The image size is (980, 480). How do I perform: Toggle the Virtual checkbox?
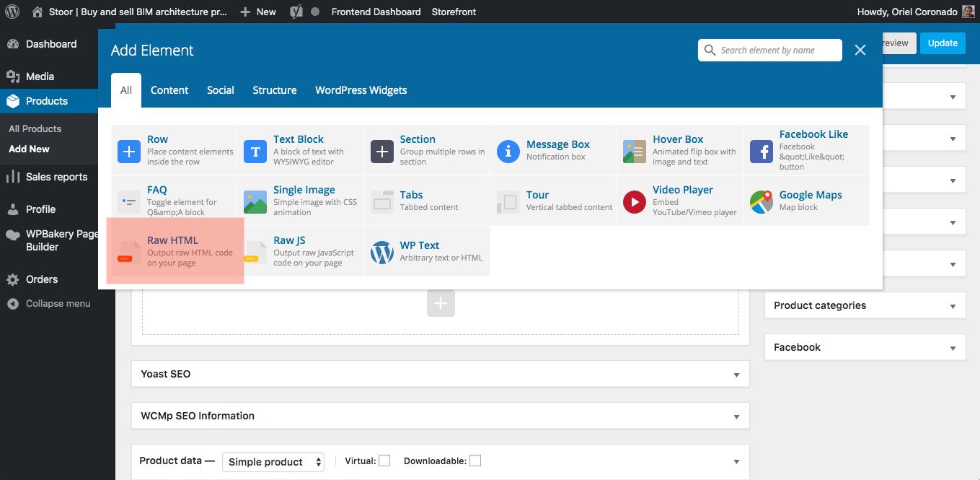(x=384, y=461)
